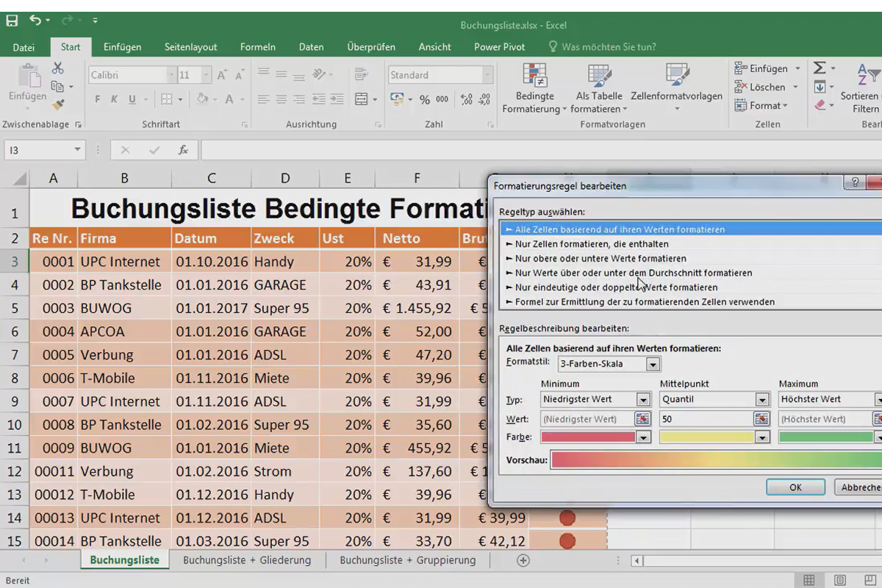
Task: Open number format Standard dropdown
Action: coord(487,75)
